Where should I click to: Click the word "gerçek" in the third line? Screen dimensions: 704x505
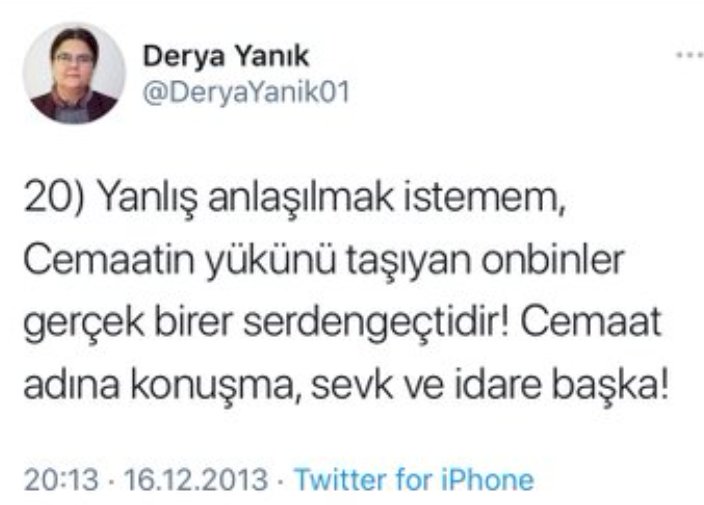pos(84,324)
